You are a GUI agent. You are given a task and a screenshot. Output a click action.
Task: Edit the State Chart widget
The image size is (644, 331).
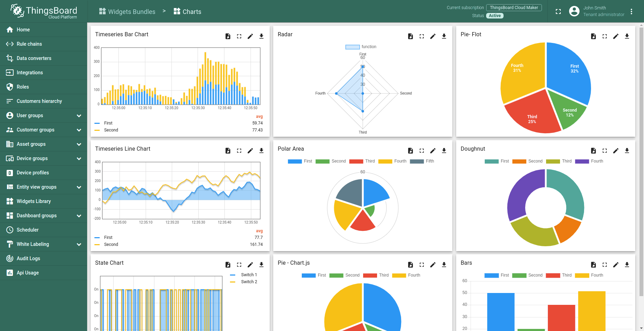pyautogui.click(x=250, y=265)
